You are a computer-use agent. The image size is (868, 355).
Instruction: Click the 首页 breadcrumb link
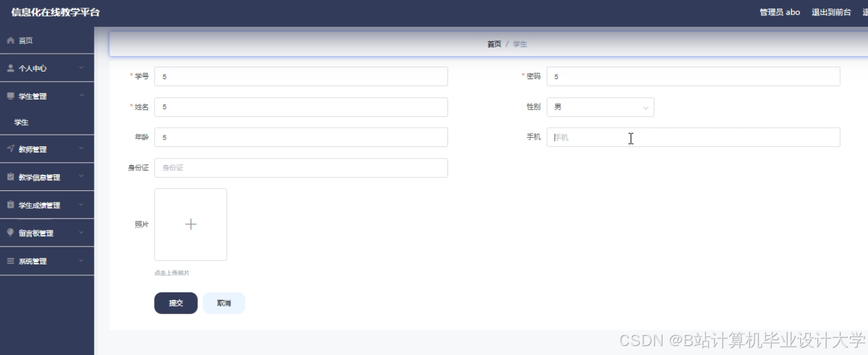[494, 44]
